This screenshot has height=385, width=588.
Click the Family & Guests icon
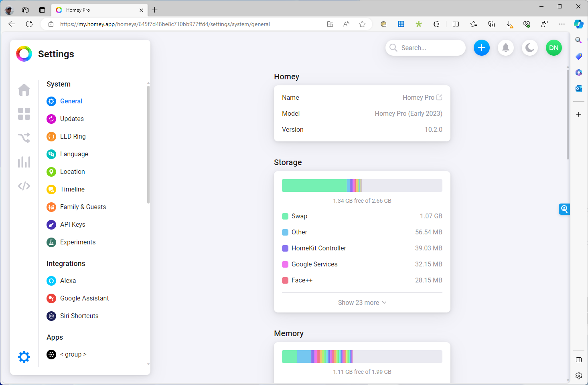[x=51, y=207]
